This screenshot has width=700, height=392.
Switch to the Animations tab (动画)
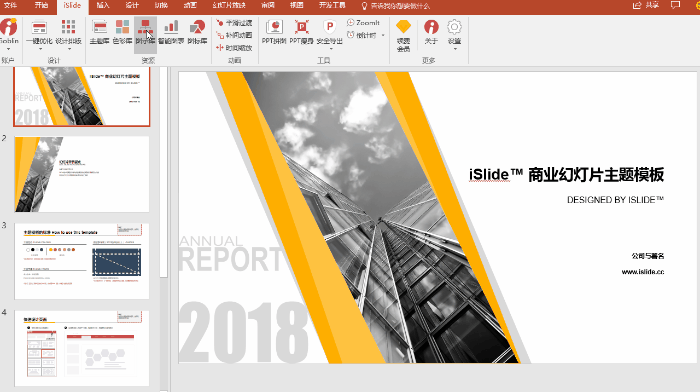tap(190, 5)
